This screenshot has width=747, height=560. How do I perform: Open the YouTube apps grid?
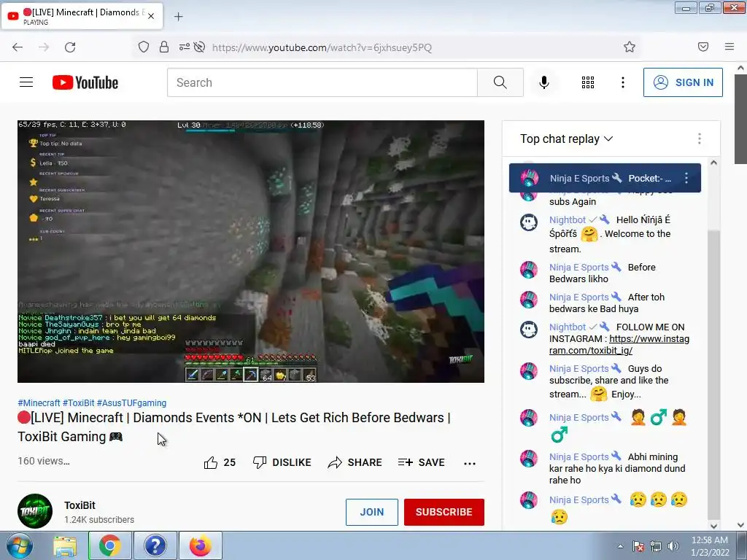588,82
